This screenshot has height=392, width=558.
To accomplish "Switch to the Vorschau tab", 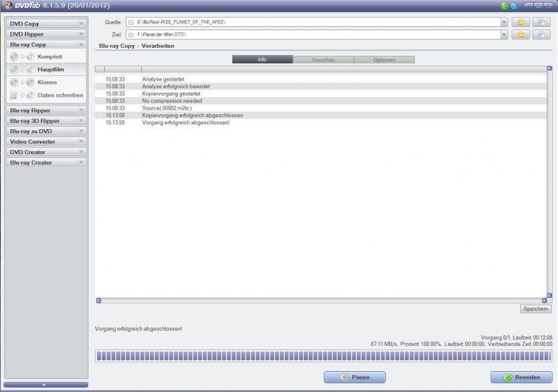I will point(323,59).
